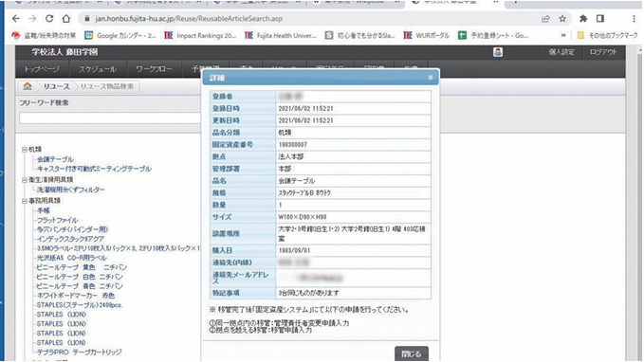Screen dimensions: 644x362
Task: Open the ワークフロー menu
Action: pyautogui.click(x=154, y=69)
